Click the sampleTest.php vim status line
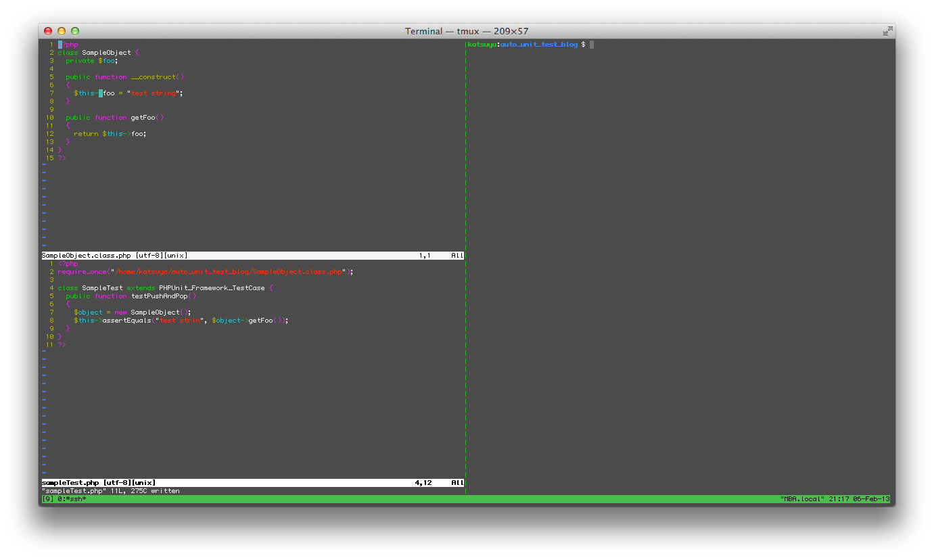The width and height of the screenshot is (934, 560). click(99, 483)
